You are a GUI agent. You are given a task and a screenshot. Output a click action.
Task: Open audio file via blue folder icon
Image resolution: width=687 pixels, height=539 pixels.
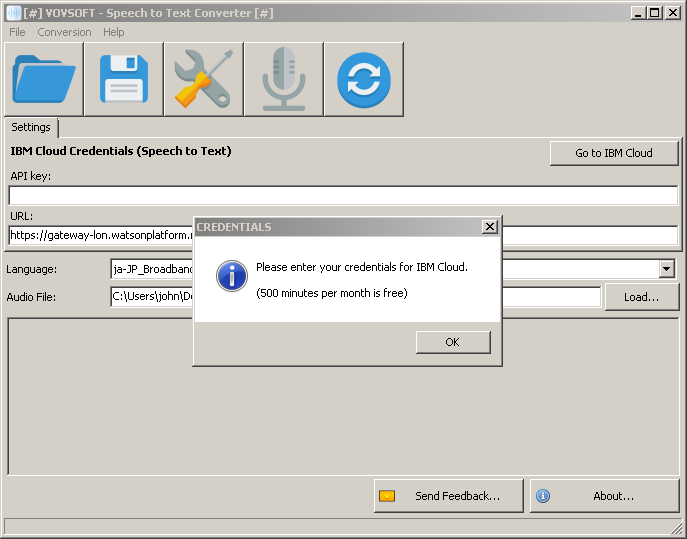pos(43,79)
